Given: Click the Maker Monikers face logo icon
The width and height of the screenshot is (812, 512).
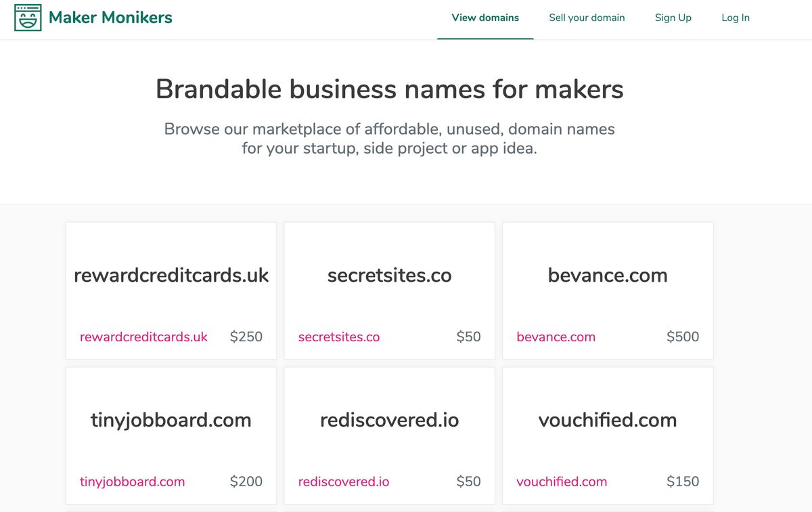Looking at the screenshot, I should (26, 18).
